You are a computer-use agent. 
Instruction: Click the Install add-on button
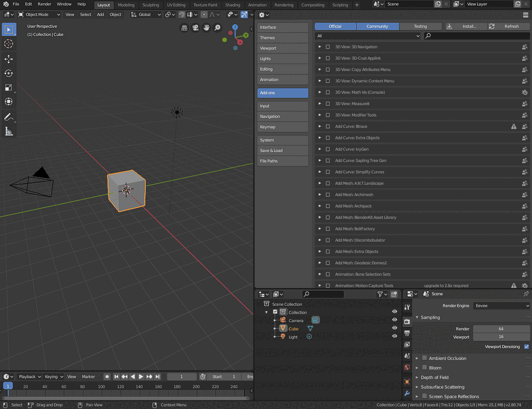(x=466, y=26)
